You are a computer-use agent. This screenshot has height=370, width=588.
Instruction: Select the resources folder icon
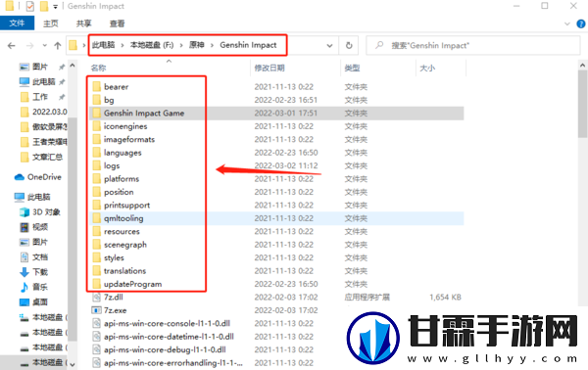97,231
